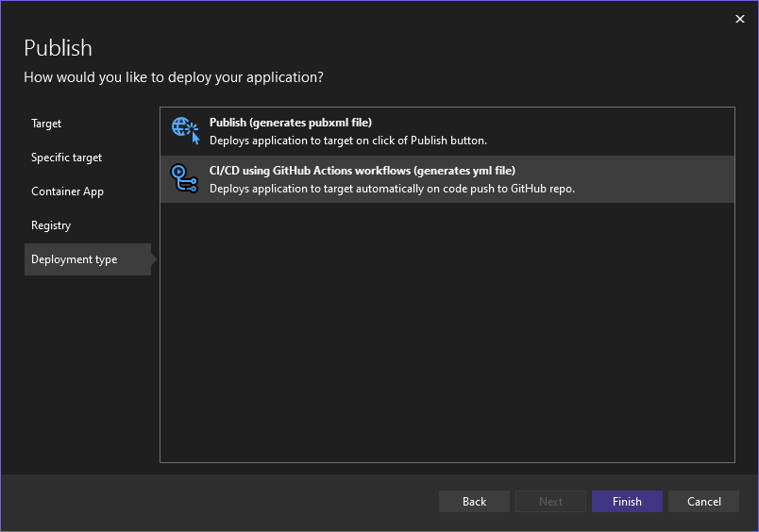The image size is (759, 532).
Task: Click the Publish globe icon
Action: pos(185,130)
